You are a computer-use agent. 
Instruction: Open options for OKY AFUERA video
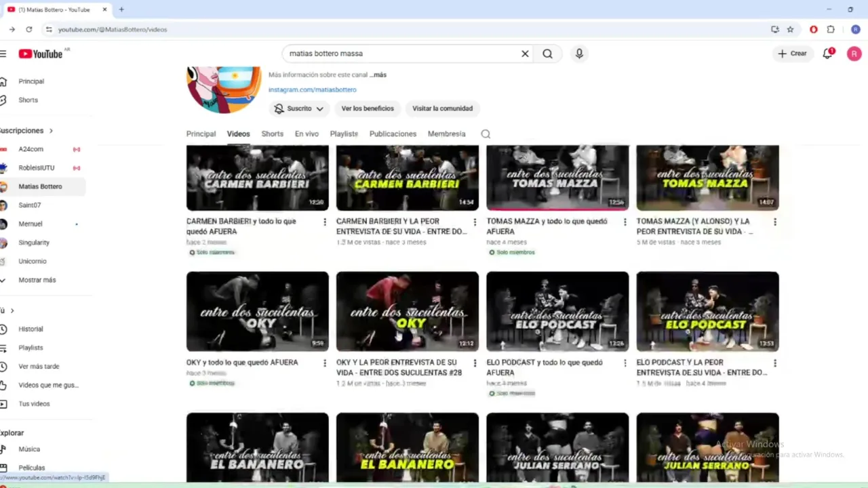325,363
